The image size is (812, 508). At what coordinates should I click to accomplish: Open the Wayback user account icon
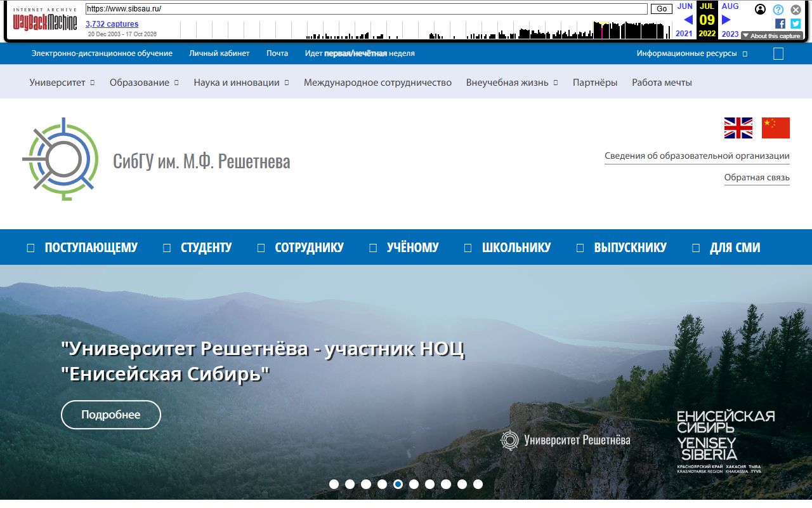coord(761,10)
